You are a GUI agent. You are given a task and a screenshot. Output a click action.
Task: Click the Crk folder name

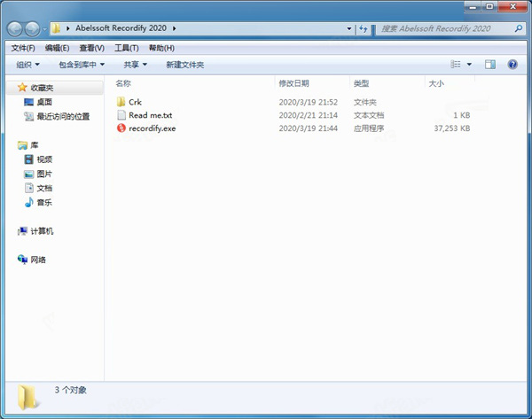tap(135, 102)
